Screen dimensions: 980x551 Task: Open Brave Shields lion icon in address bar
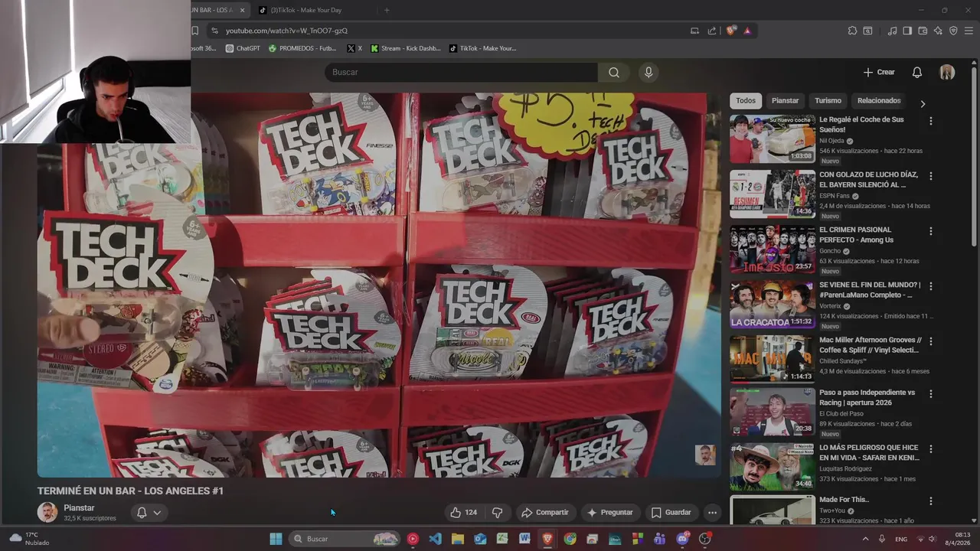[x=730, y=31]
